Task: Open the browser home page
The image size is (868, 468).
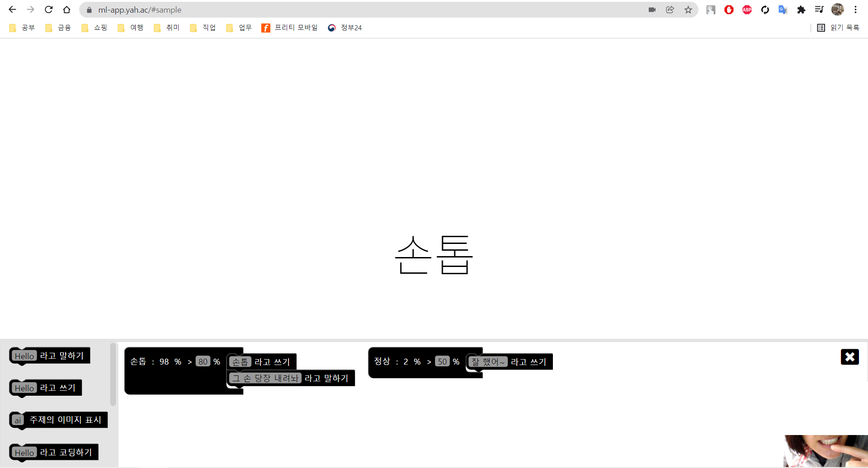Action: (66, 9)
